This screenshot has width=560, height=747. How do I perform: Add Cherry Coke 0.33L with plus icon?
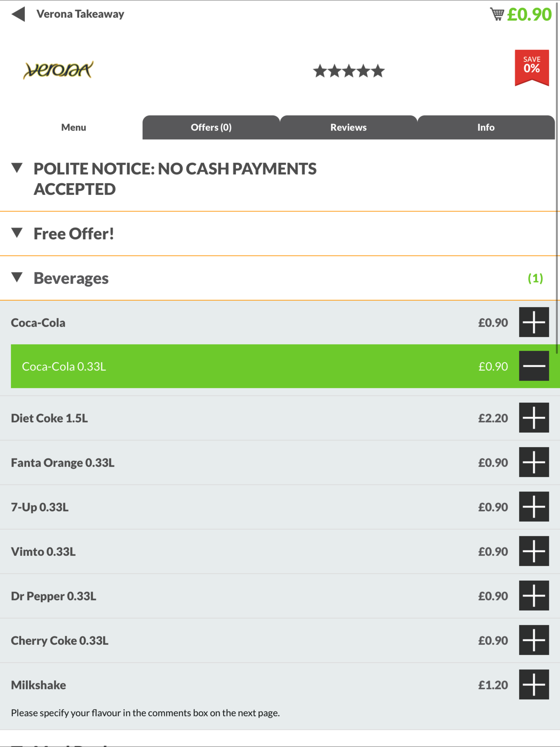(534, 640)
